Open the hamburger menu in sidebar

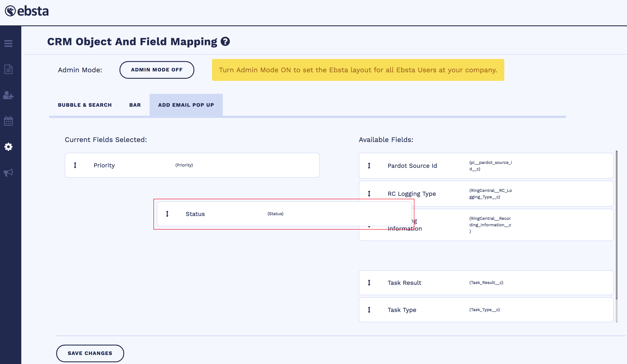(x=8, y=43)
